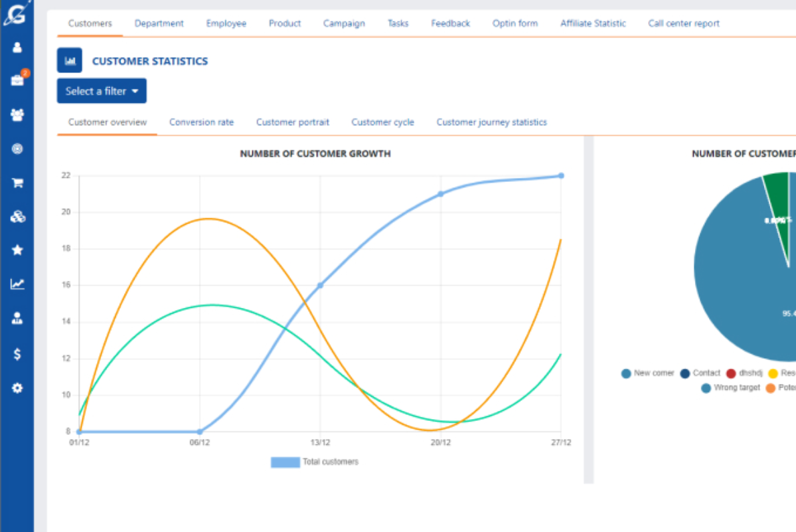
Task: Click the coins icon in the left sidebar
Action: 17,216
